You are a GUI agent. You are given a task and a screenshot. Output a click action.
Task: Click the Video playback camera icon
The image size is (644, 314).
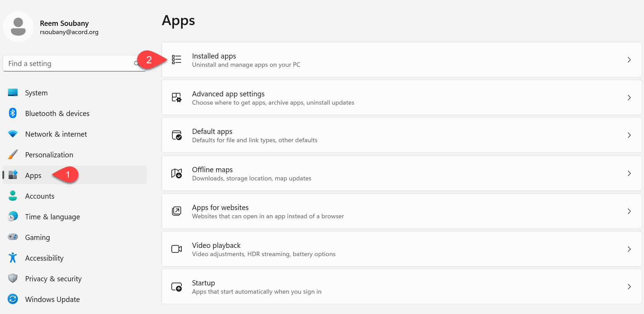coord(177,249)
